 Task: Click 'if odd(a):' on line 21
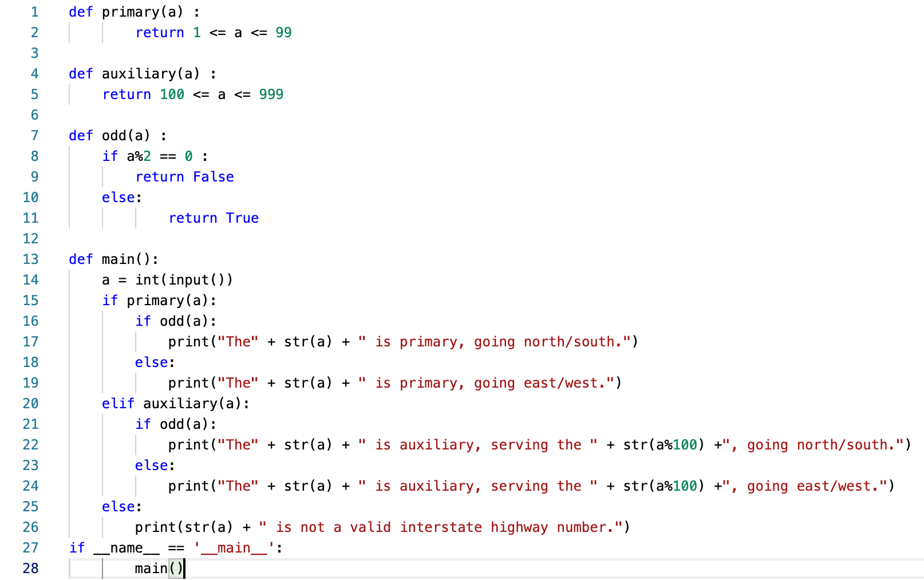click(x=176, y=424)
